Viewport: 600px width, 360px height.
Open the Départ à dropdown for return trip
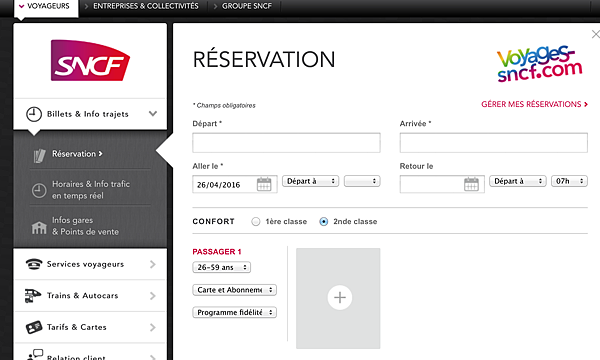point(517,181)
